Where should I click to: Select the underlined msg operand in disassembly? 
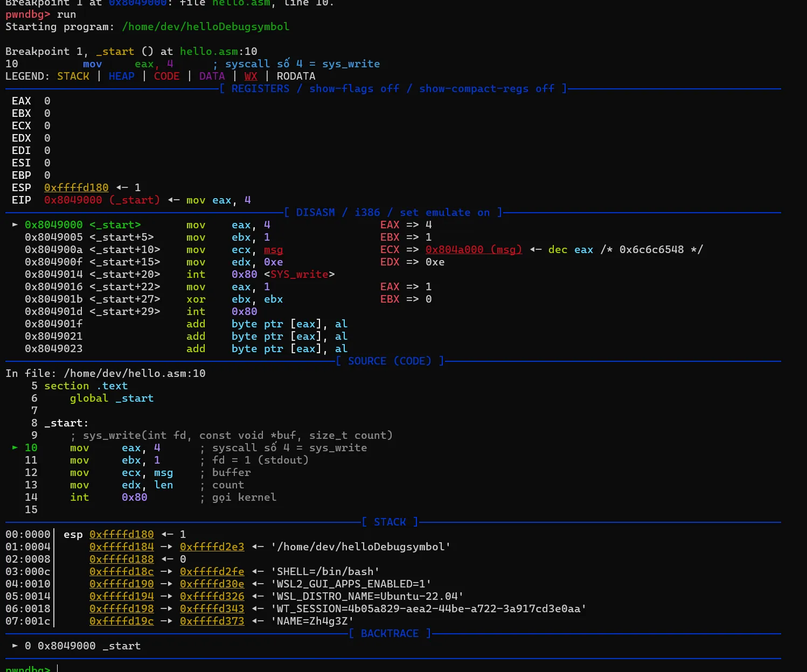tap(273, 249)
